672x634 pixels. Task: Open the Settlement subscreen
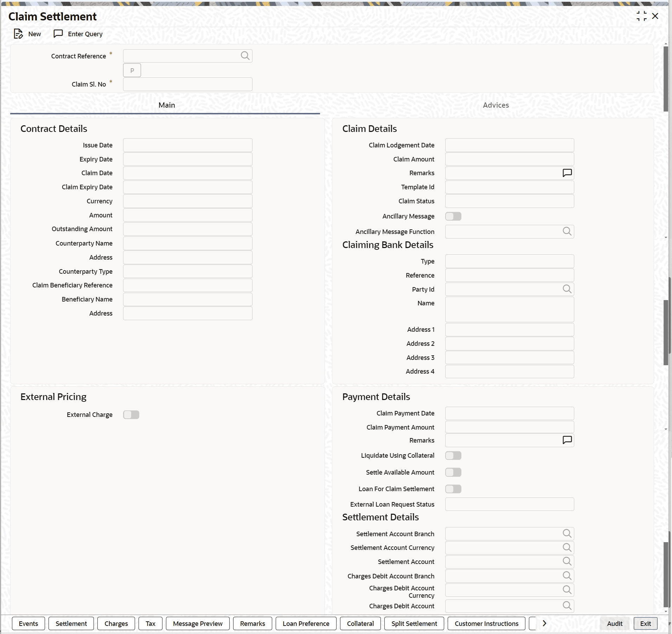[x=71, y=623]
